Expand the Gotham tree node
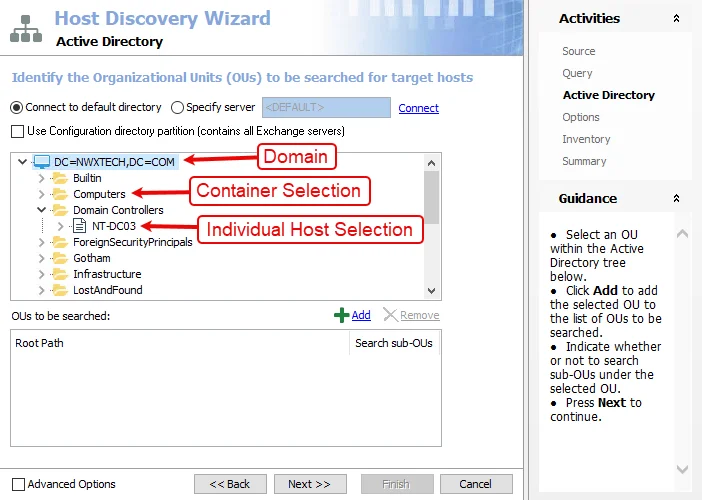 pyautogui.click(x=42, y=258)
